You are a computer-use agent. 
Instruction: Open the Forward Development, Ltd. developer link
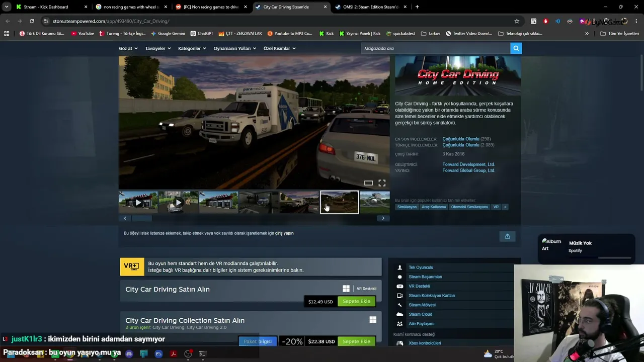click(468, 164)
